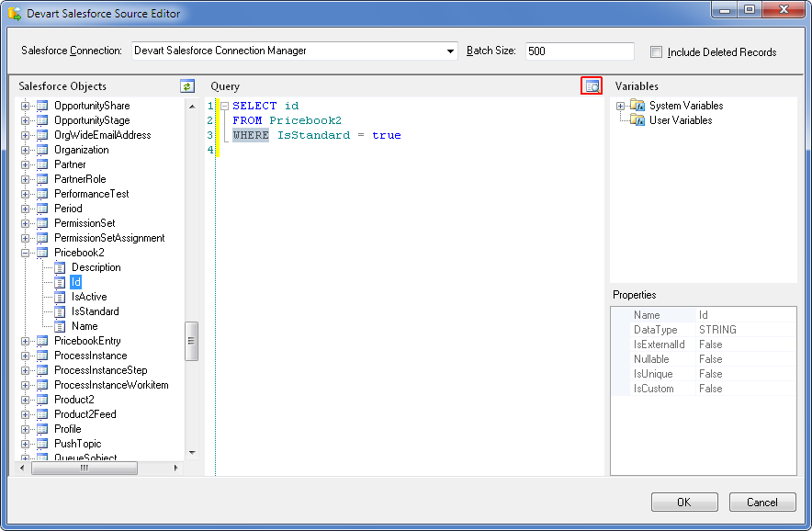Click the Devart app icon in title bar
The image size is (812, 531).
click(x=15, y=14)
